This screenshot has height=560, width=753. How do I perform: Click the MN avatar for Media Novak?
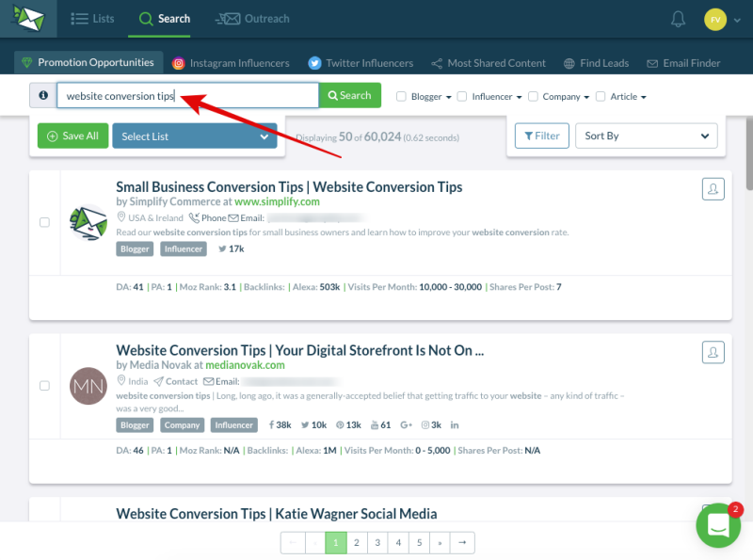click(88, 386)
